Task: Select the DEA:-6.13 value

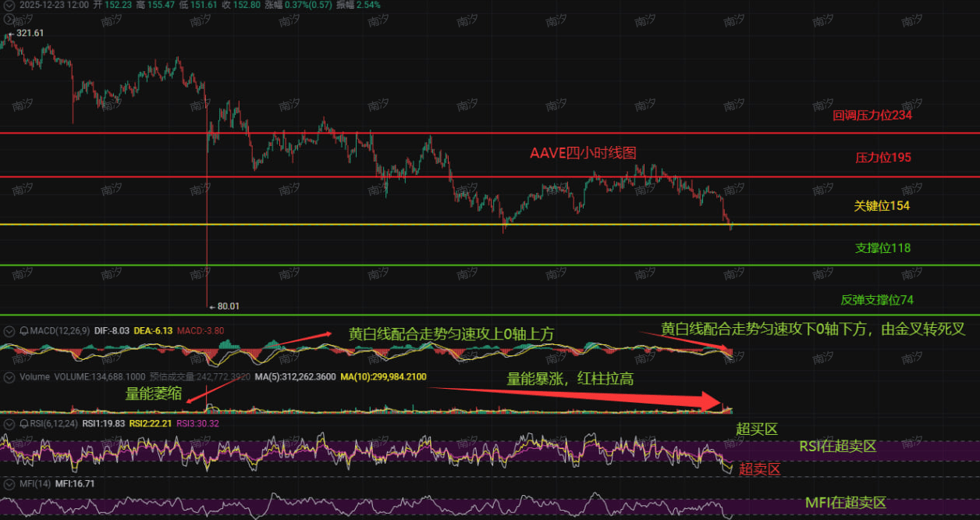Action: pyautogui.click(x=153, y=331)
